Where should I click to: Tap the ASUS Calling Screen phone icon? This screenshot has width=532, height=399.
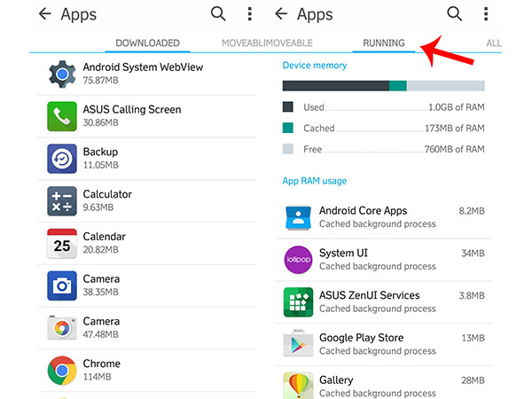(x=63, y=116)
